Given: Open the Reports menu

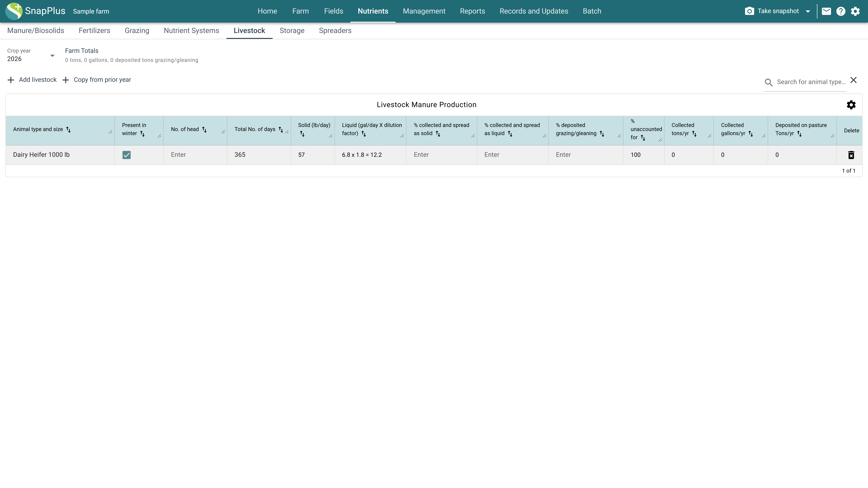Looking at the screenshot, I should click(472, 11).
